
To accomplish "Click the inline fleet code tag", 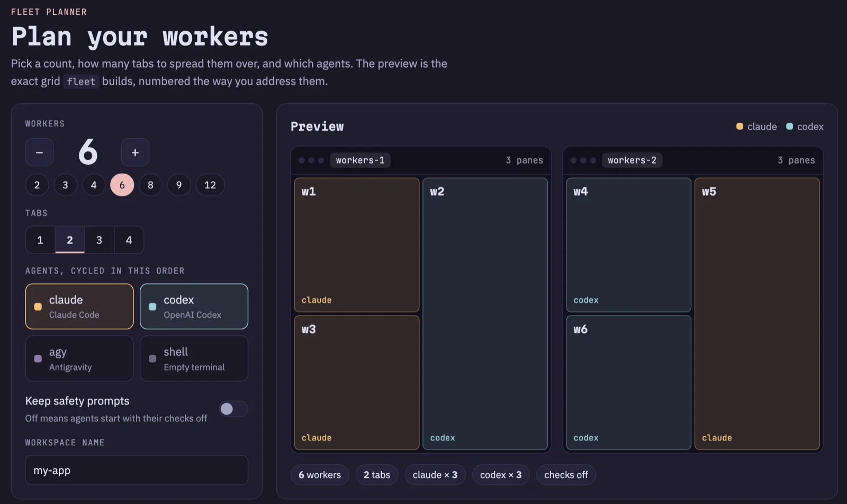I will pos(81,82).
